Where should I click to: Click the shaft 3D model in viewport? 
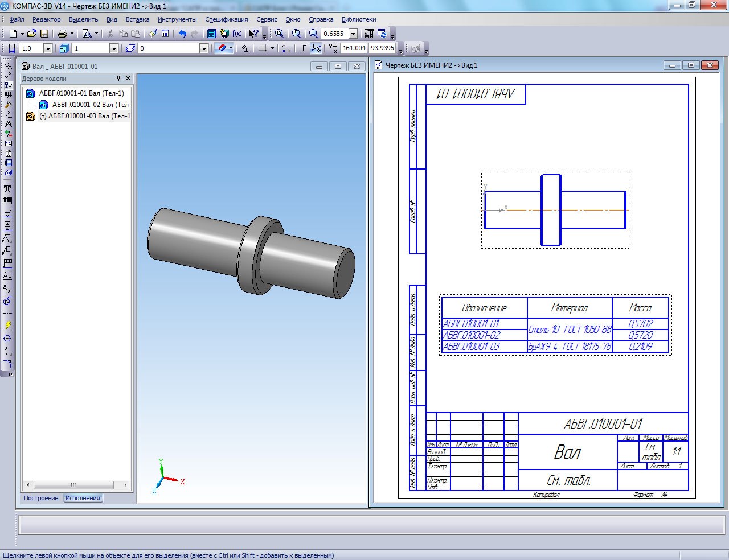tap(251, 253)
